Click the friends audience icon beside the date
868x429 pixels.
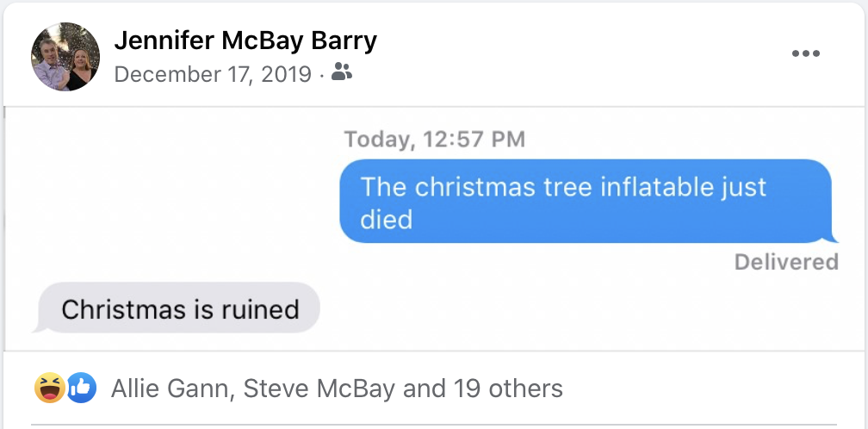[x=342, y=73]
